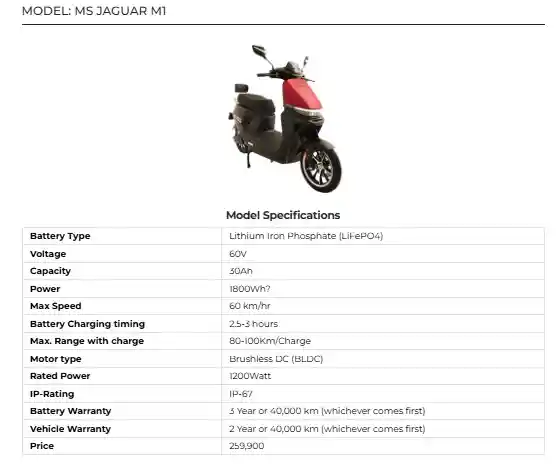Select the 1200Watt value
This screenshot has width=557, height=468.
click(x=250, y=376)
